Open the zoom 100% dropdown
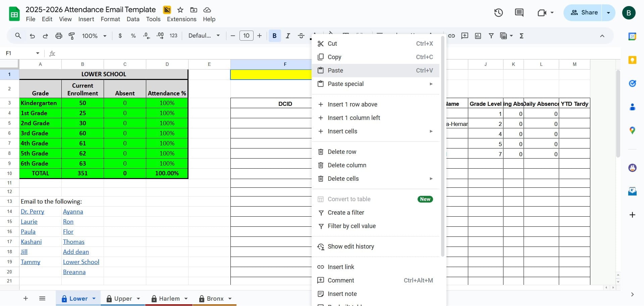 [94, 36]
